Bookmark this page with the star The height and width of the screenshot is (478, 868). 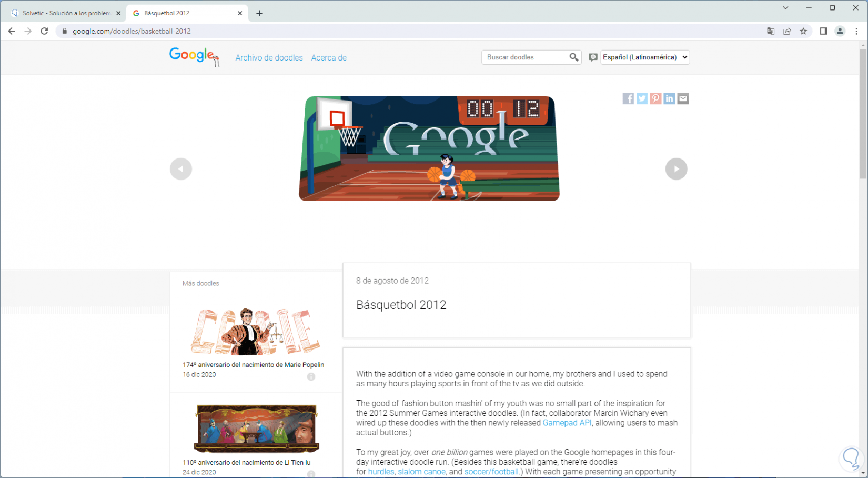803,31
